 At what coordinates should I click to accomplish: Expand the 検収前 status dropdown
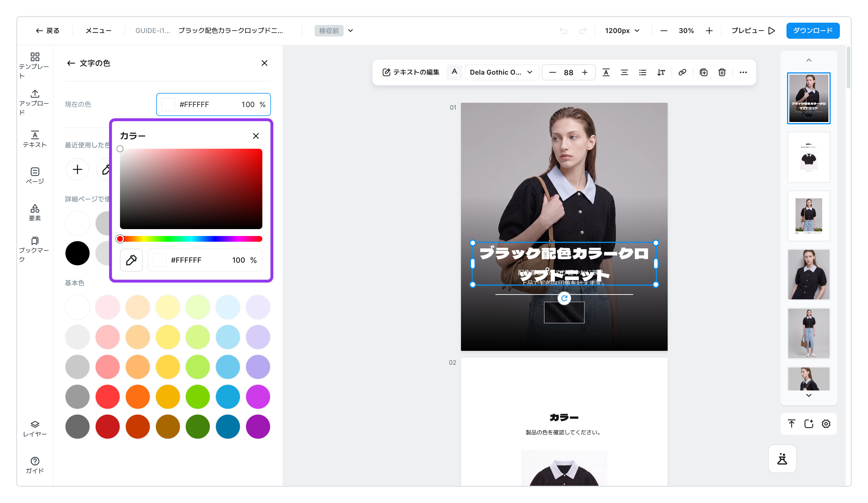click(350, 31)
